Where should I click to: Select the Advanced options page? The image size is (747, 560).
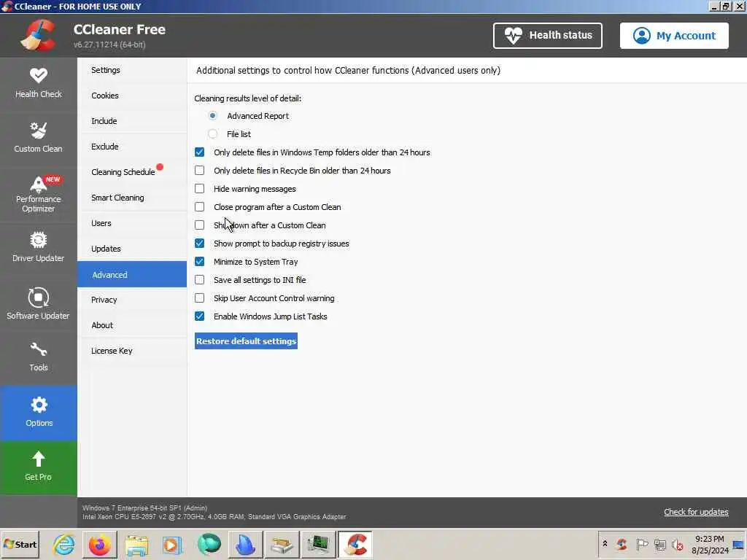[132, 274]
